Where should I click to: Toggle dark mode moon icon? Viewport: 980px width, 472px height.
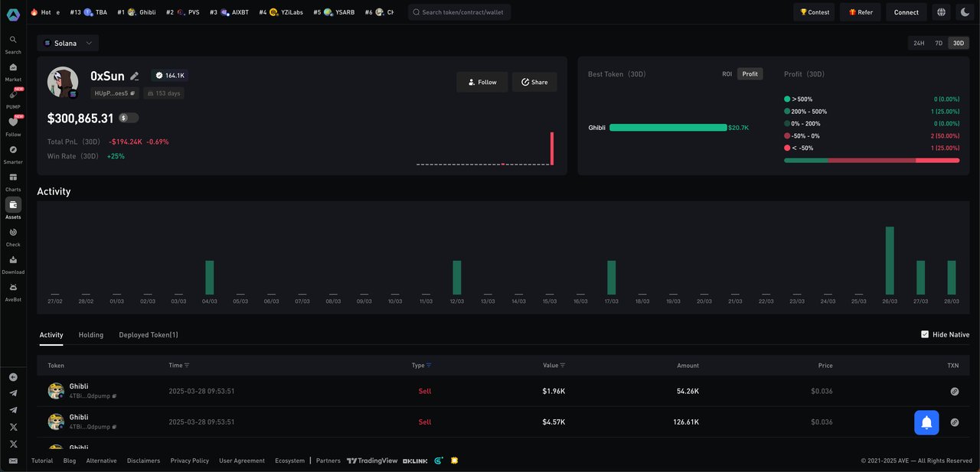click(x=965, y=12)
